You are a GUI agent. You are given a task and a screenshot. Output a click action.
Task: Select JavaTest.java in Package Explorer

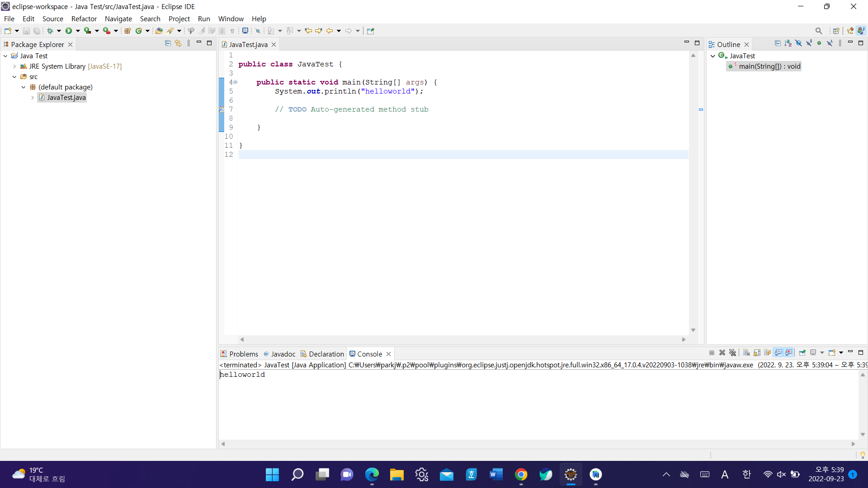tap(66, 98)
